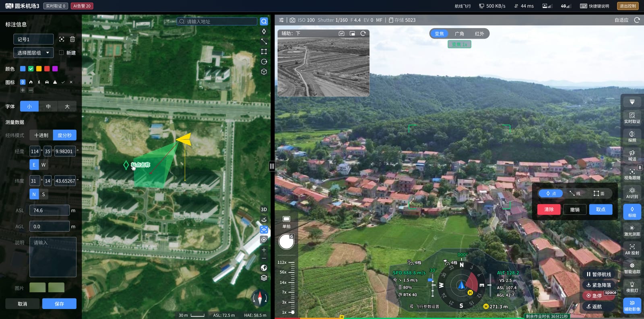Delete annotation with the trash icon
This screenshot has width=644, height=319.
pos(72,39)
